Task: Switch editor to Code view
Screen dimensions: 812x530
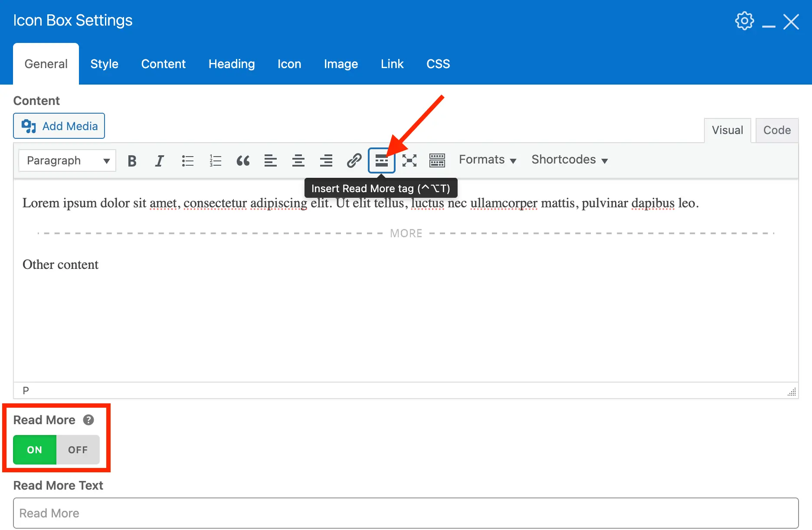Action: click(776, 131)
